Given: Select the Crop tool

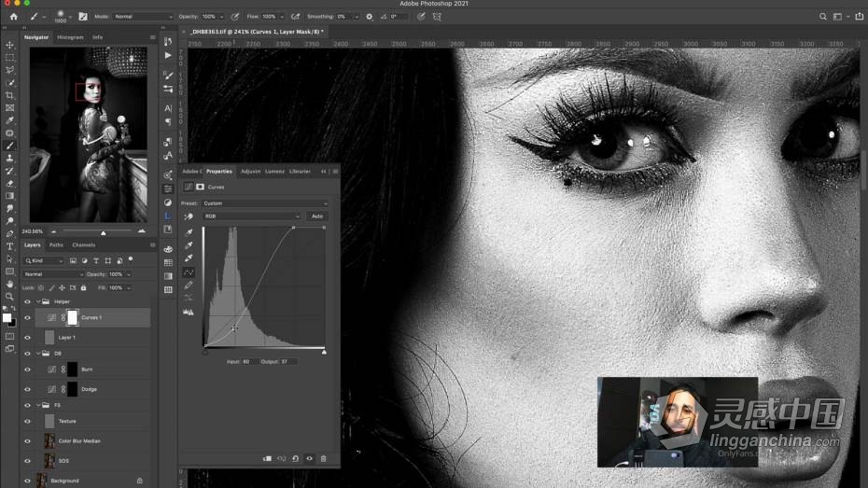Looking at the screenshot, I should 9,95.
